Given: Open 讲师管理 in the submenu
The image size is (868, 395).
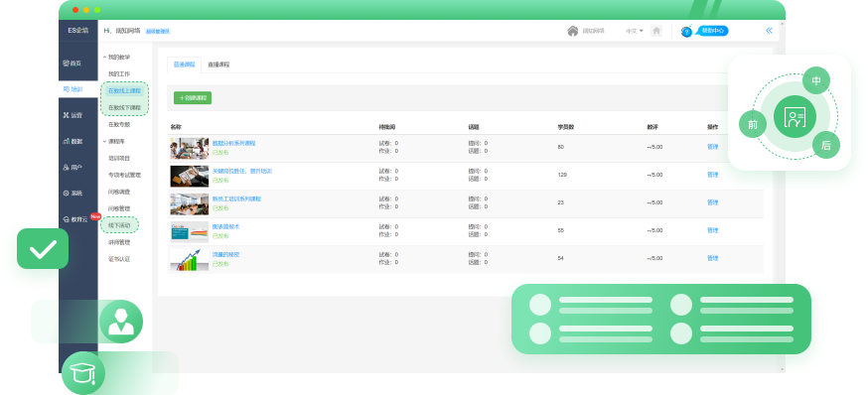Looking at the screenshot, I should click(119, 242).
